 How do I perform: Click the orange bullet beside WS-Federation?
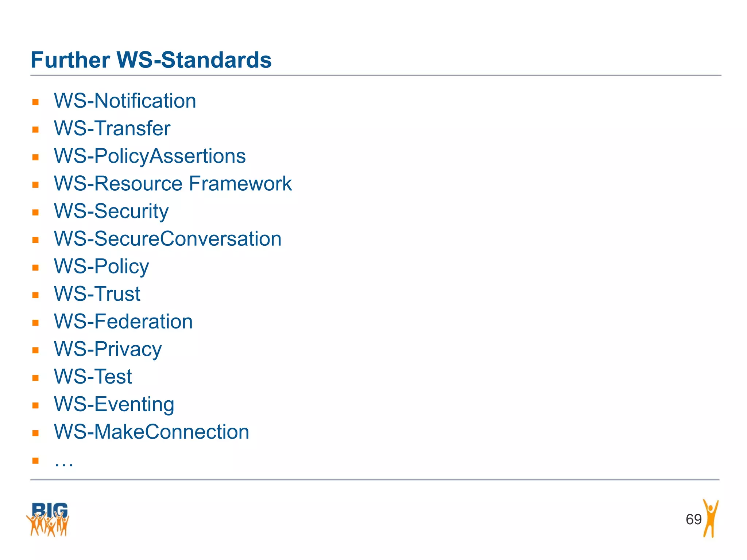(x=35, y=323)
